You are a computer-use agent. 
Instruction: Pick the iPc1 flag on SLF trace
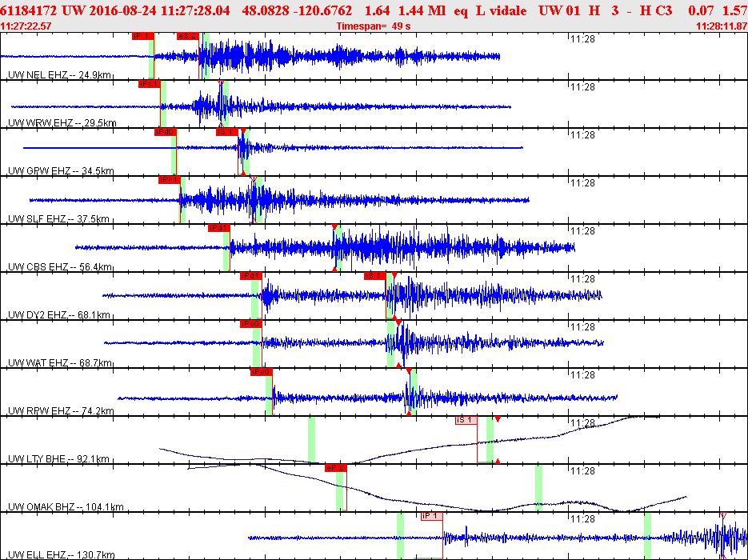pos(170,180)
